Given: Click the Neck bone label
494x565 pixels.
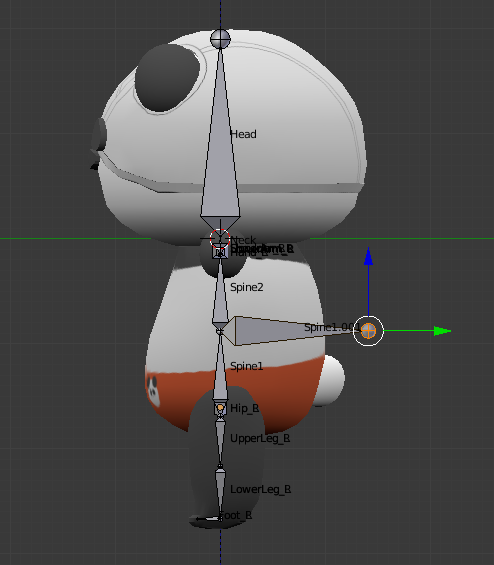Looking at the screenshot, I should [243, 240].
